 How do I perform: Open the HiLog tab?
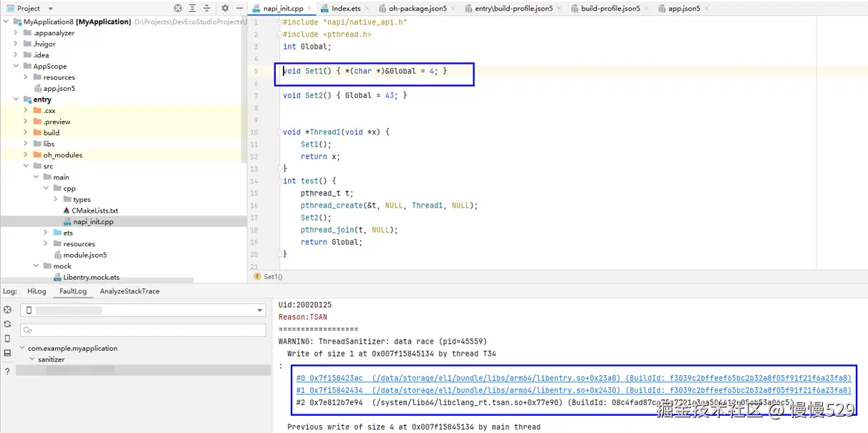37,291
